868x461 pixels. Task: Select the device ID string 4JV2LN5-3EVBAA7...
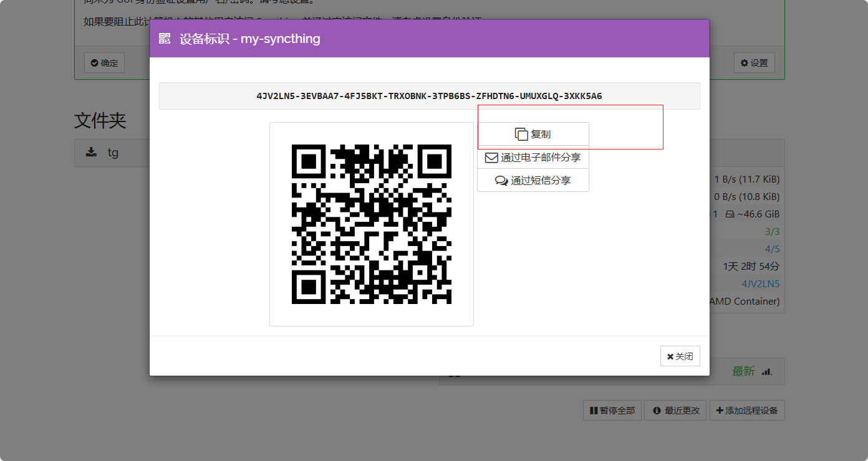pos(429,96)
